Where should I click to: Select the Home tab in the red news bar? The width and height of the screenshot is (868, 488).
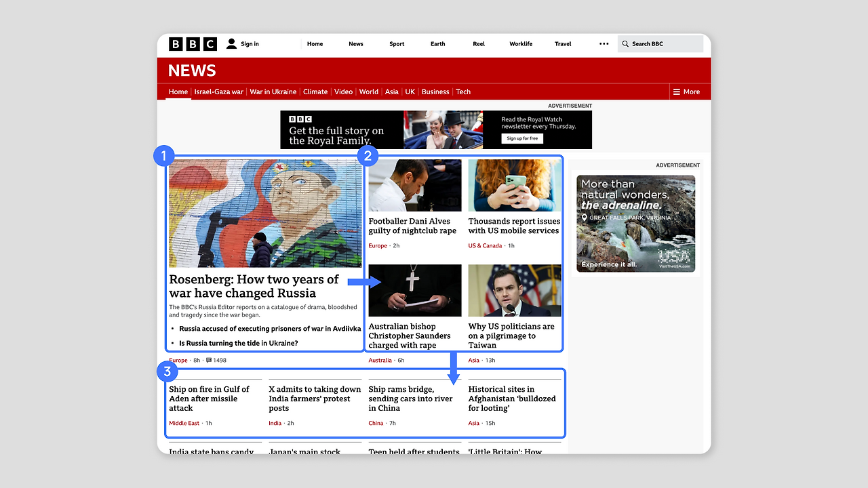178,91
